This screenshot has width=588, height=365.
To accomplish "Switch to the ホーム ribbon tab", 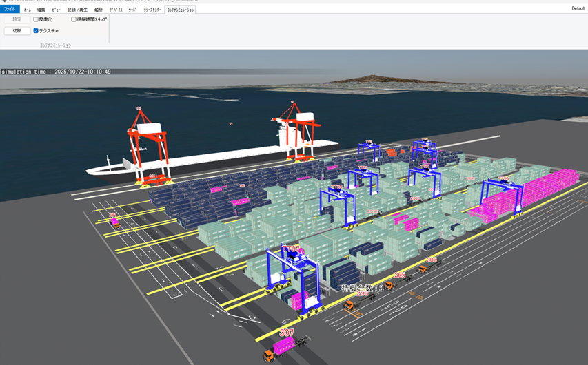I will click(x=27, y=10).
